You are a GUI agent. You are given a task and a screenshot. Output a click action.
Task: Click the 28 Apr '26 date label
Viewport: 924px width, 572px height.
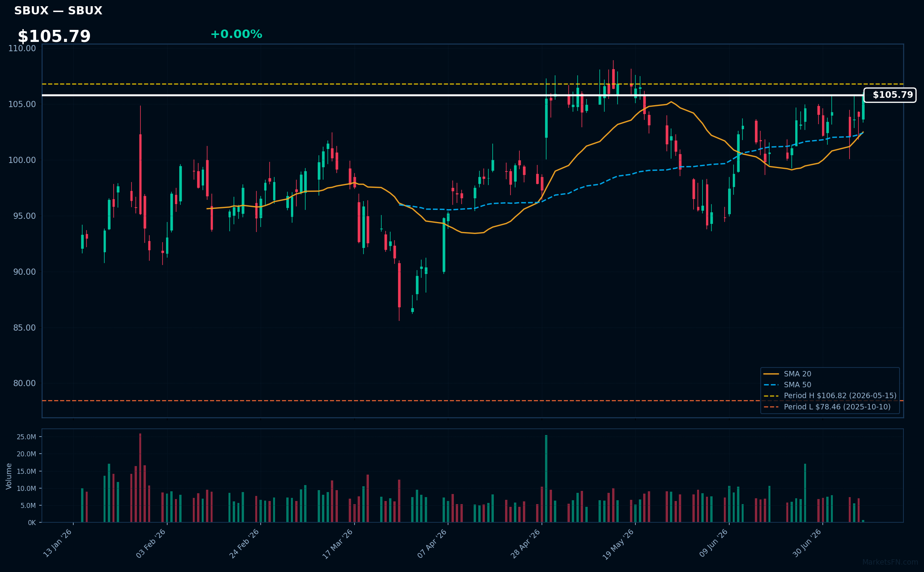[526, 543]
